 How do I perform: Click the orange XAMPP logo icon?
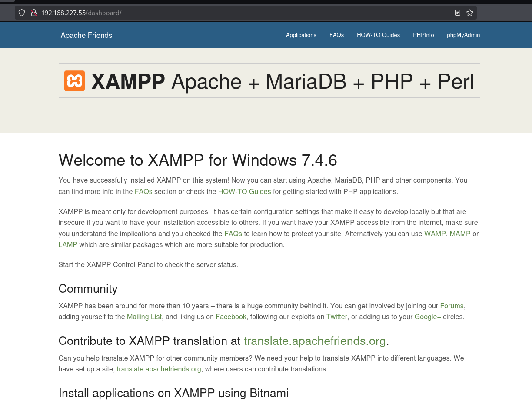click(74, 81)
